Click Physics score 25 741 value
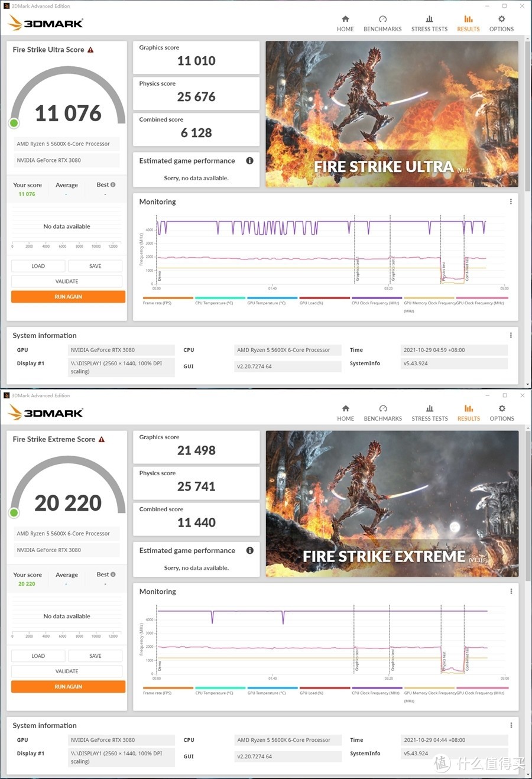532x779 pixels. tap(196, 486)
